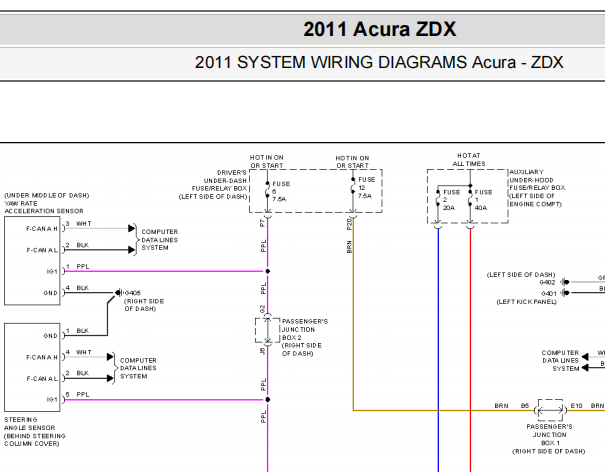The image size is (605, 472).
Task: Click the 'FUSE 6 7.5A' fuse symbol
Action: pos(267,191)
